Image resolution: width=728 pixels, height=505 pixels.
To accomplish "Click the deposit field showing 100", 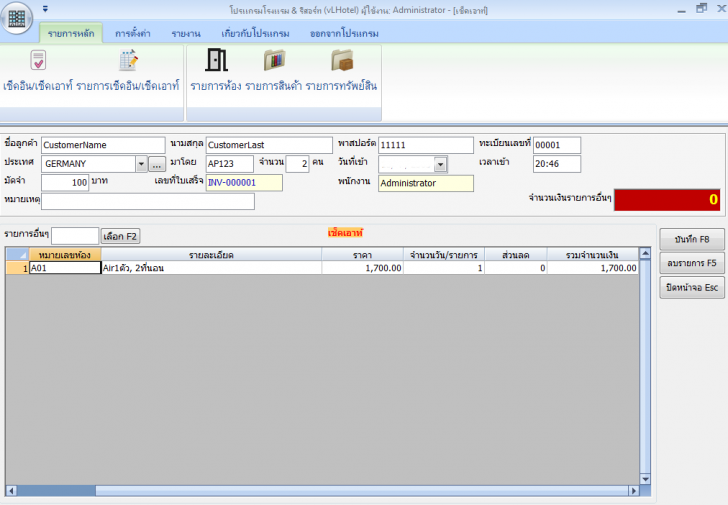I will coord(65,182).
